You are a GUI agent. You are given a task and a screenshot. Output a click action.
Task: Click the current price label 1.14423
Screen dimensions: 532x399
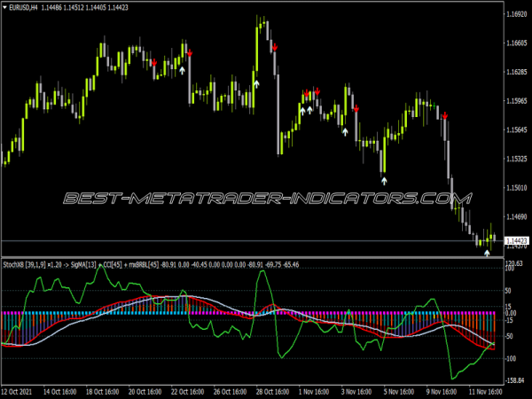(517, 240)
